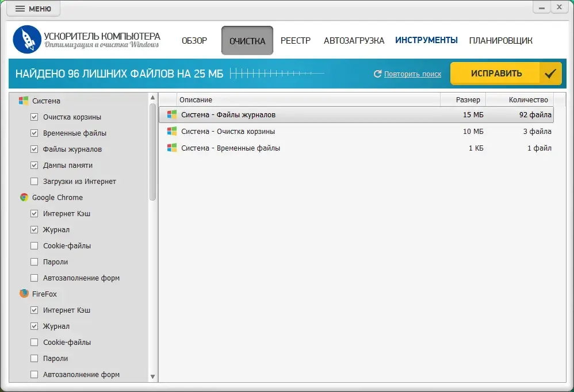The image size is (574, 392).
Task: Click the rocket logo icon
Action: 27,40
